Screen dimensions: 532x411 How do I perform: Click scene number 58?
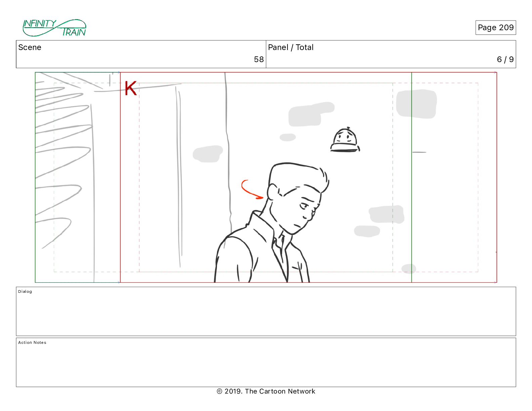259,59
